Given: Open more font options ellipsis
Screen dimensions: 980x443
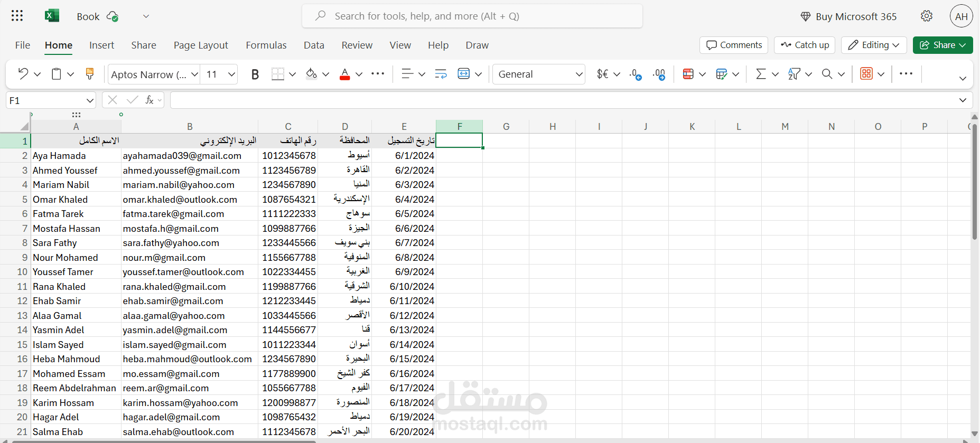Looking at the screenshot, I should (x=378, y=74).
